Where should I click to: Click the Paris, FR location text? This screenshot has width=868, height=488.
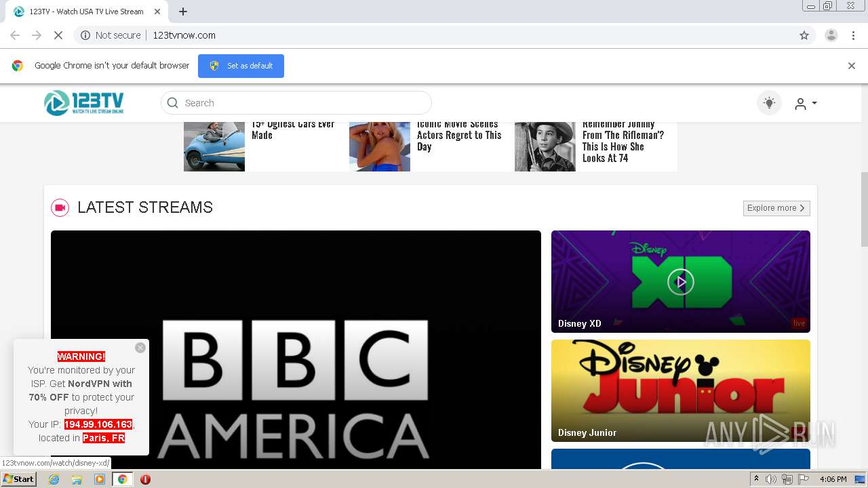point(104,438)
